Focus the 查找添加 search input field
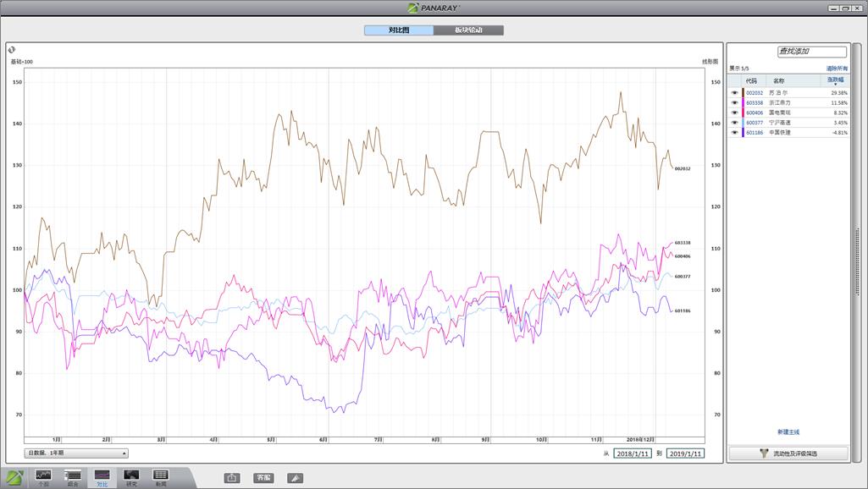The image size is (868, 489). 811,52
